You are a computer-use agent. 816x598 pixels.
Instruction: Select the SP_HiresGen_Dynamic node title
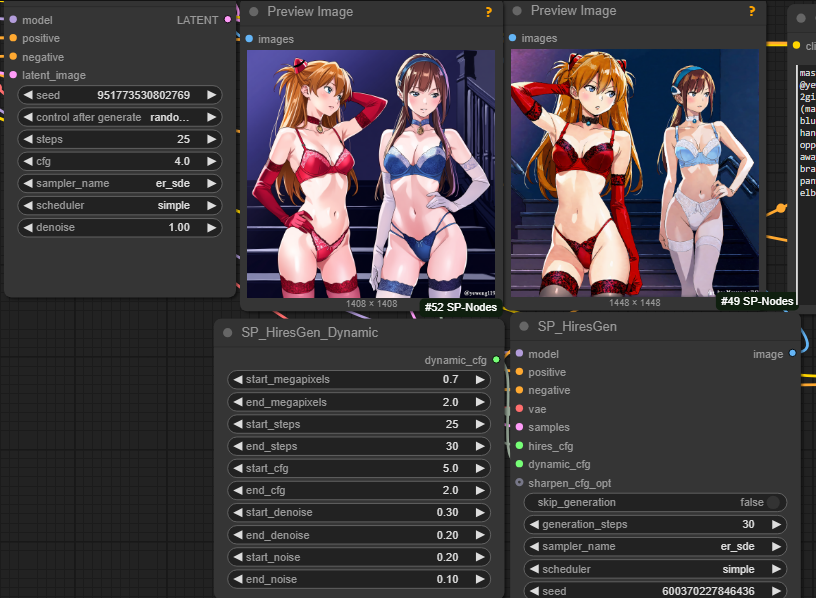click(x=310, y=333)
